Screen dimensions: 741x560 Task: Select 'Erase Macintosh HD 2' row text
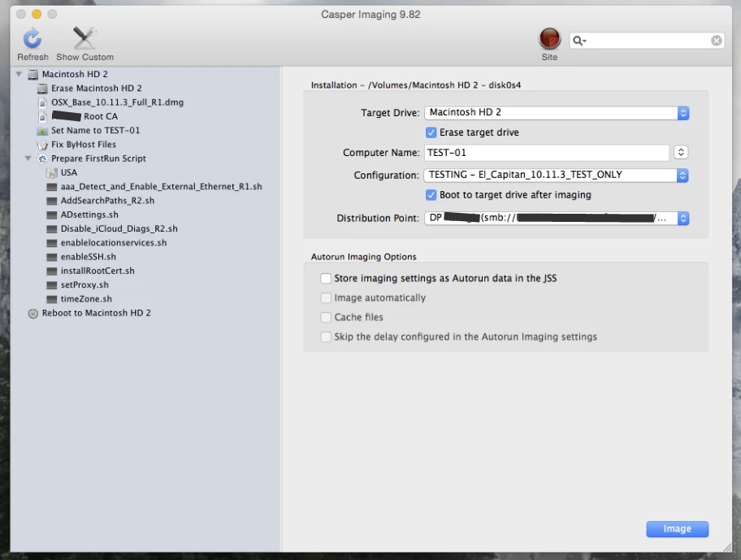pyautogui.click(x=97, y=89)
